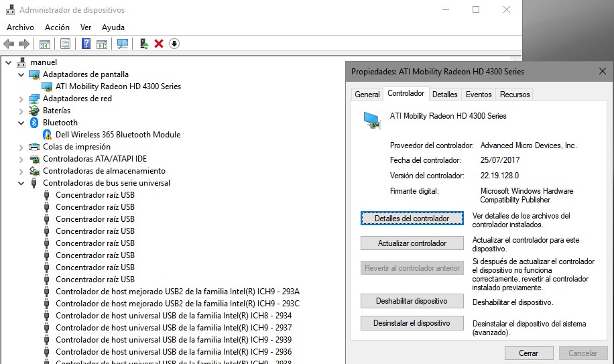Expand Colas de impresión

pos(21,147)
